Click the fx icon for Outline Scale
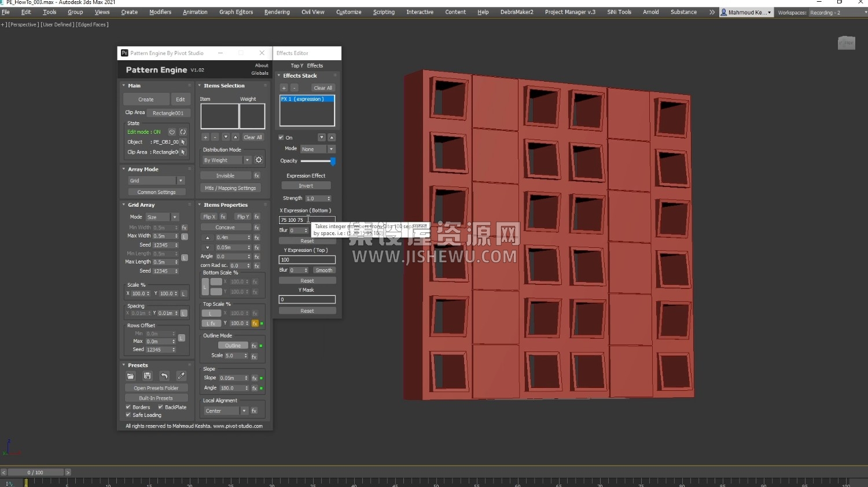The image size is (868, 487). (x=254, y=356)
